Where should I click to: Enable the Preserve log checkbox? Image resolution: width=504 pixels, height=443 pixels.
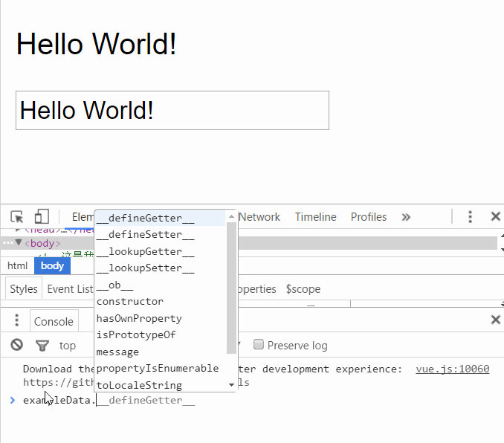[x=259, y=345]
